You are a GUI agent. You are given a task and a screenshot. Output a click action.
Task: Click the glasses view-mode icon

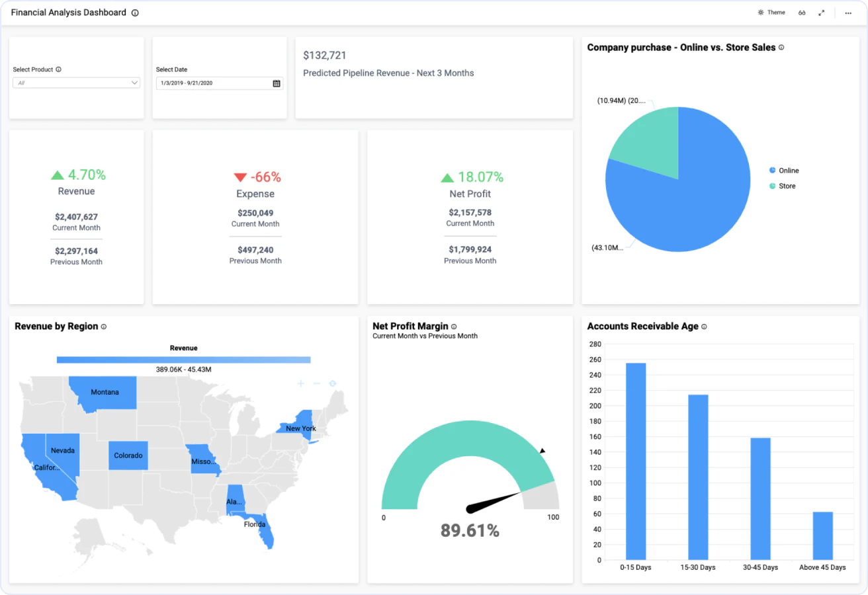(802, 13)
